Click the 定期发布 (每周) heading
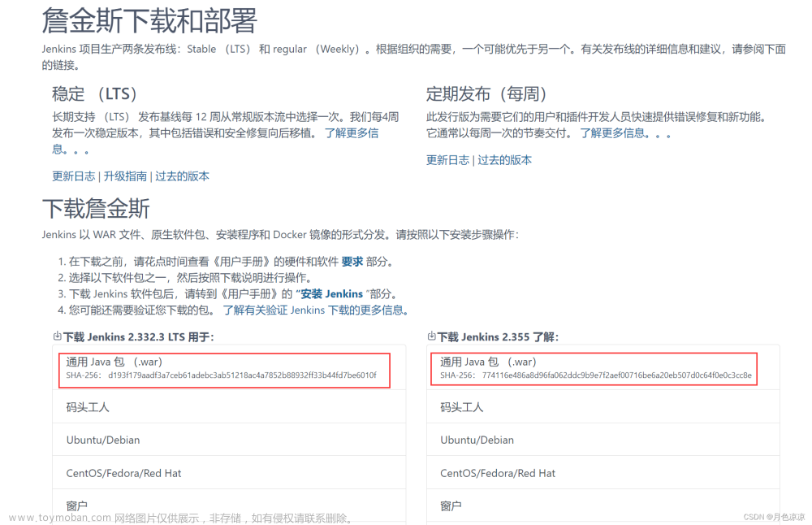Image resolution: width=812 pixels, height=525 pixels. pyautogui.click(x=486, y=93)
